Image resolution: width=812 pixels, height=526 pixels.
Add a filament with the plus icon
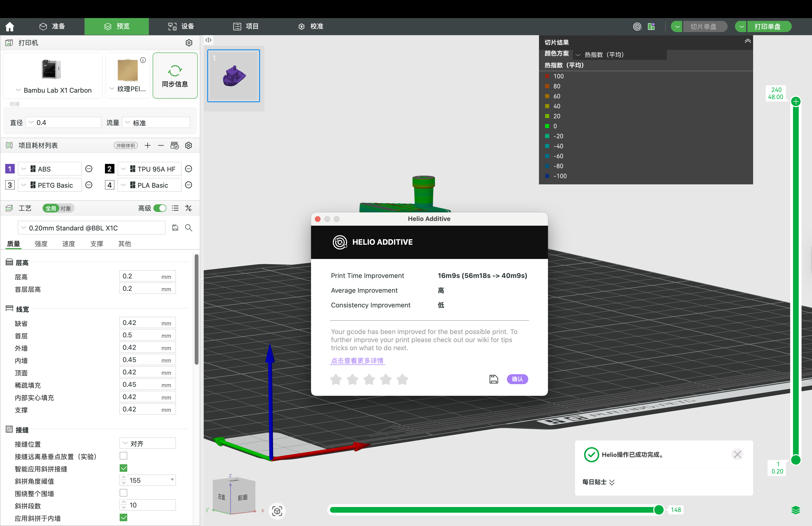147,146
